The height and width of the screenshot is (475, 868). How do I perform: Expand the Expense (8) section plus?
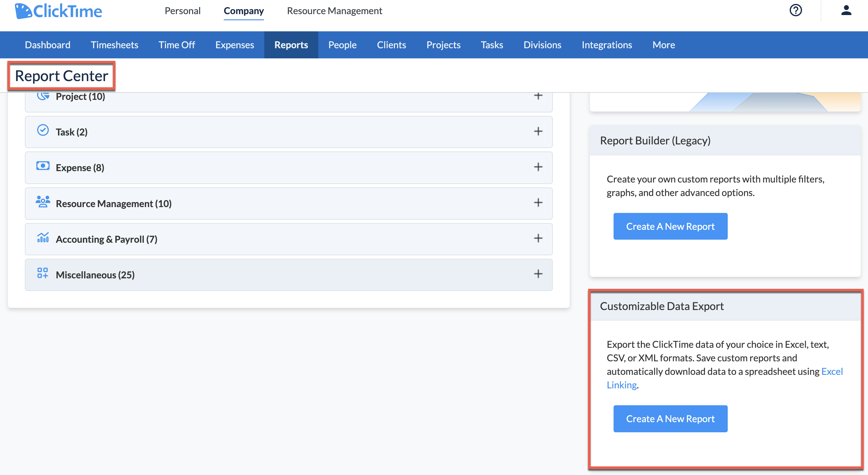point(538,167)
